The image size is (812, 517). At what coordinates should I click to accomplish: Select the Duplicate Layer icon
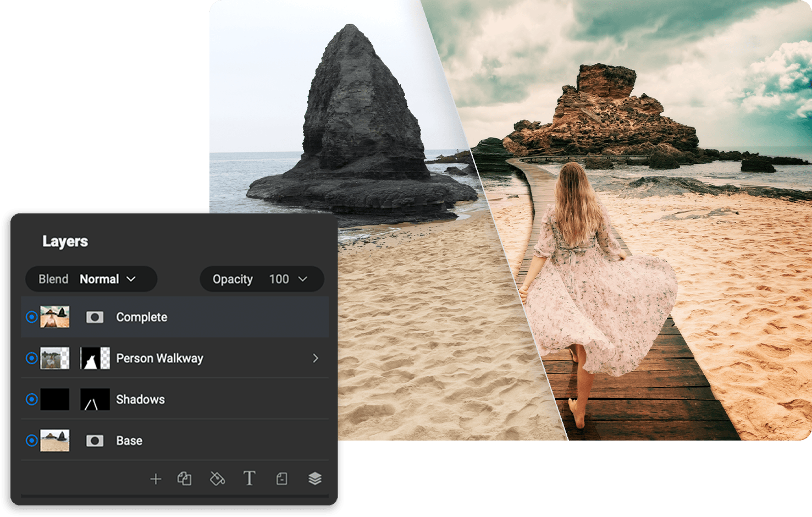pyautogui.click(x=186, y=479)
